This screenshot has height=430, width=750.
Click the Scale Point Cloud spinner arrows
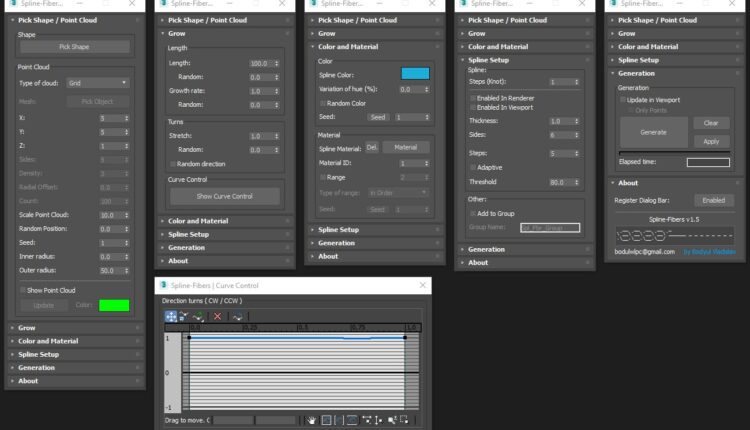click(127, 215)
